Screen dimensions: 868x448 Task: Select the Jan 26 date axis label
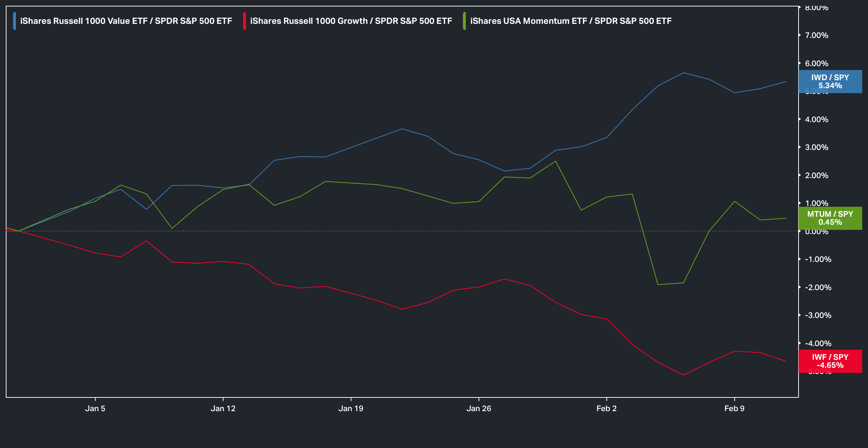click(x=478, y=409)
